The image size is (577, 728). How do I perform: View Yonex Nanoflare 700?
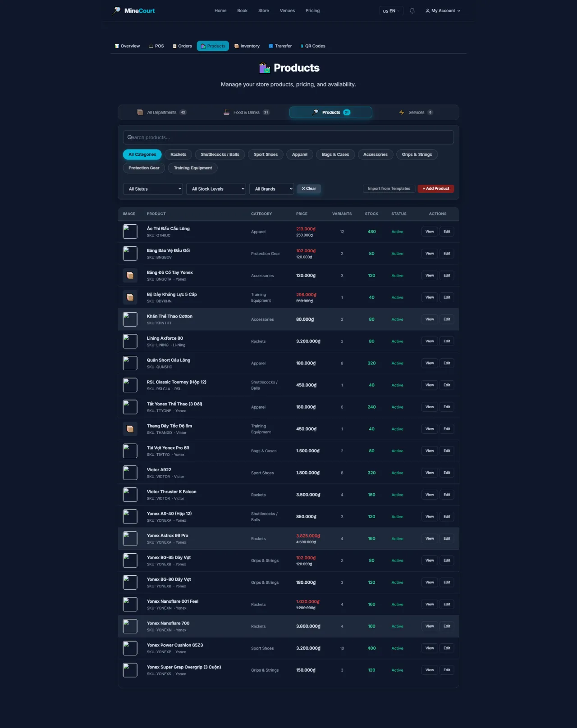click(x=430, y=626)
